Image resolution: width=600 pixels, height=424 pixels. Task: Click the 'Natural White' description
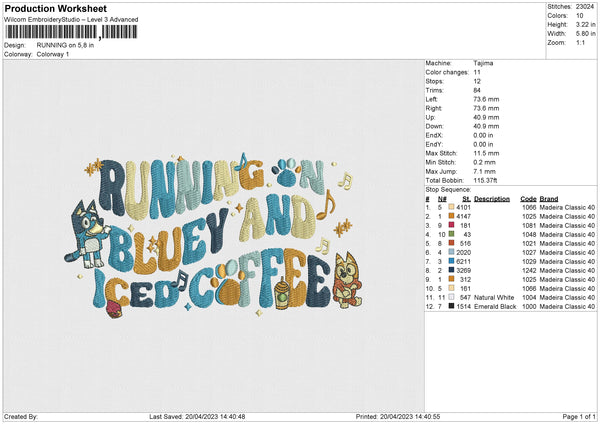(494, 297)
